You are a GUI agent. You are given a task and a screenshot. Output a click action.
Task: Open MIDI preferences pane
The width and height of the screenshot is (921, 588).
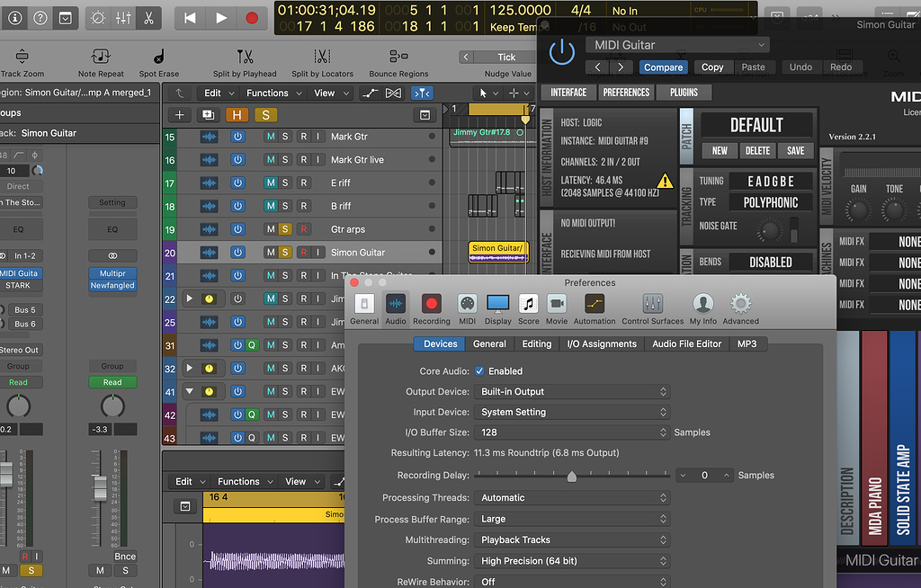467,306
